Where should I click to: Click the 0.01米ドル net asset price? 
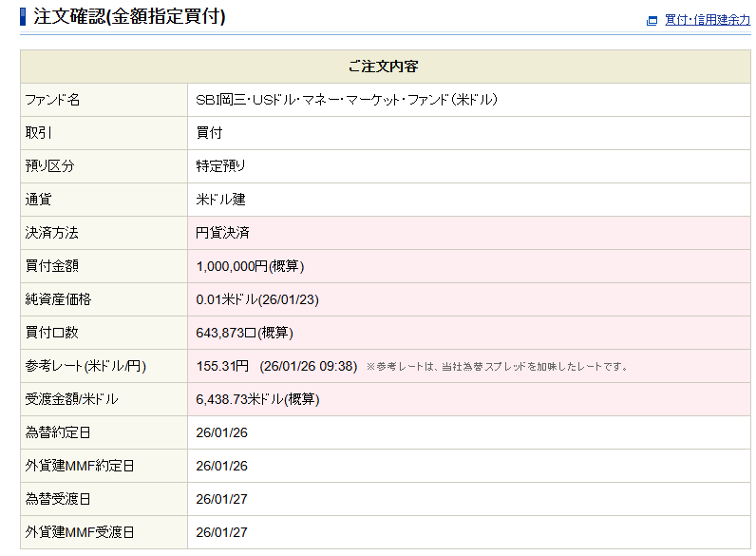256,299
